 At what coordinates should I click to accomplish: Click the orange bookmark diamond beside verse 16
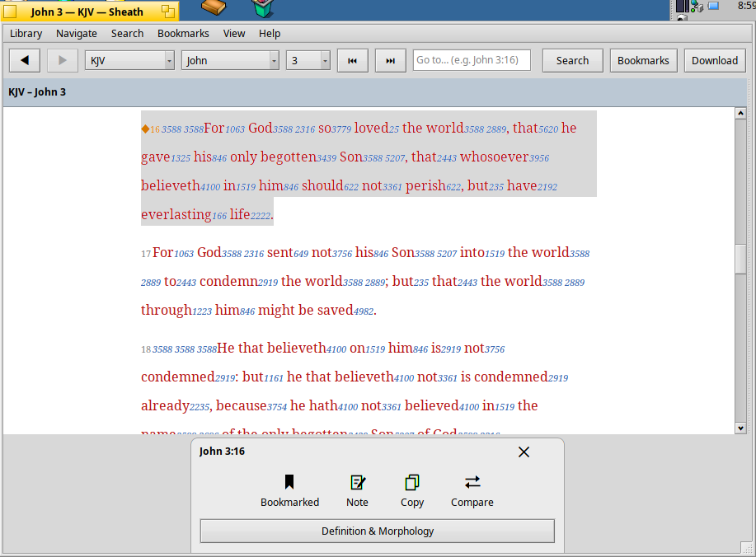pos(145,129)
